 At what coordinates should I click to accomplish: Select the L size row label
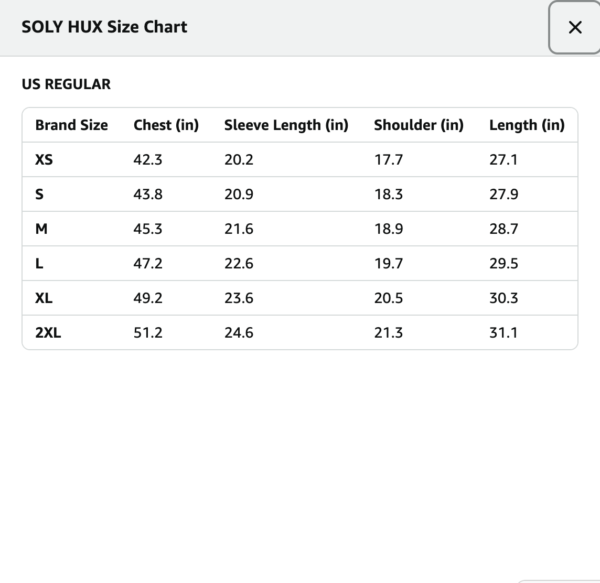[39, 264]
